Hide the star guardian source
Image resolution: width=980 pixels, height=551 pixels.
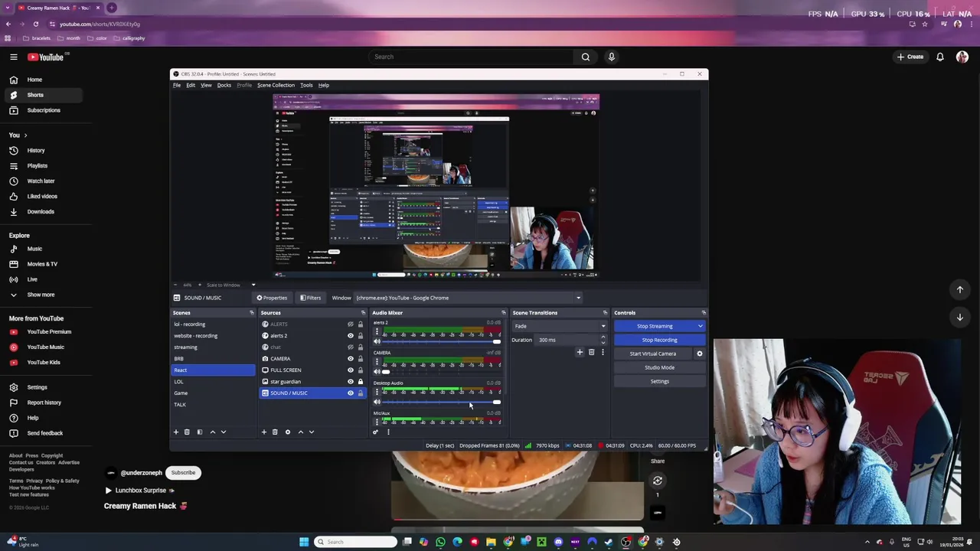click(x=351, y=381)
